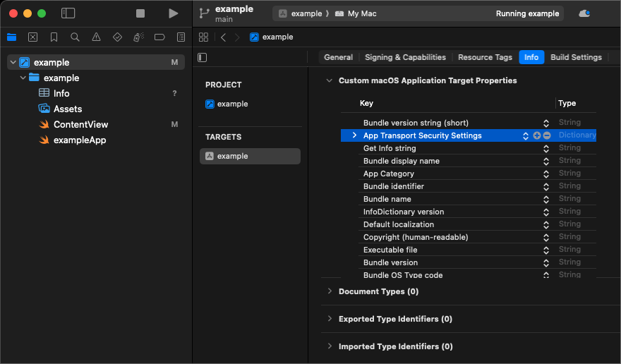Image resolution: width=621 pixels, height=364 pixels.
Task: Open the Bookmarks navigator icon
Action: click(54, 37)
